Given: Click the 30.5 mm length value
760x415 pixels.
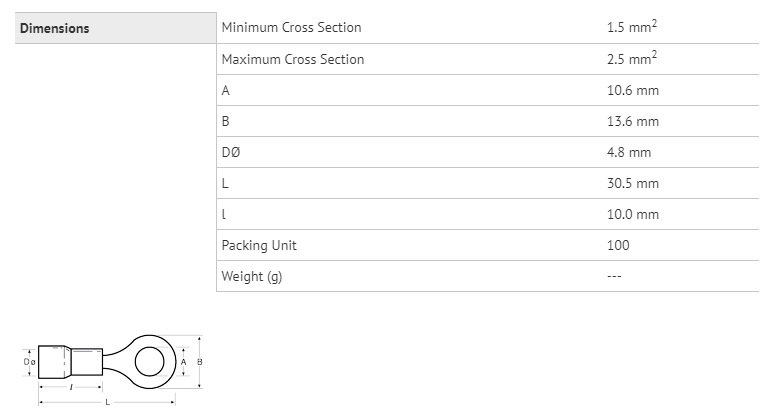Looking at the screenshot, I should [633, 183].
